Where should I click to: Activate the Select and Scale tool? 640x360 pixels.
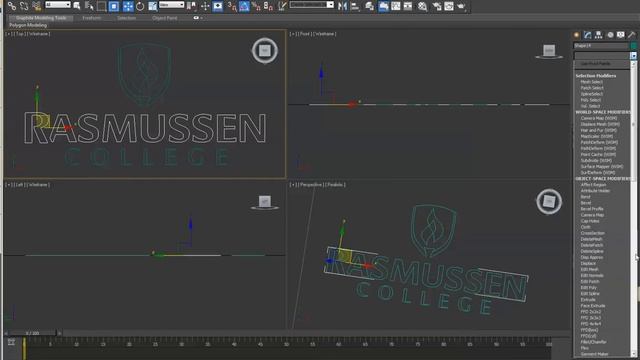pyautogui.click(x=152, y=6)
